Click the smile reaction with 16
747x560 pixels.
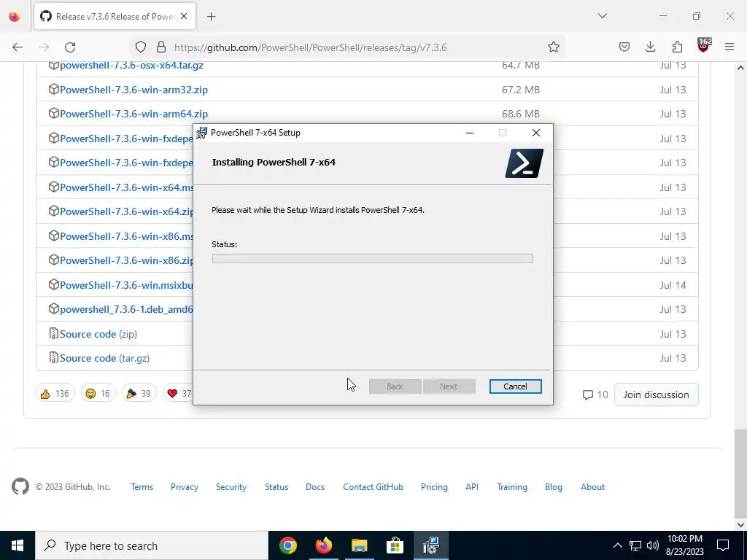[x=98, y=394]
